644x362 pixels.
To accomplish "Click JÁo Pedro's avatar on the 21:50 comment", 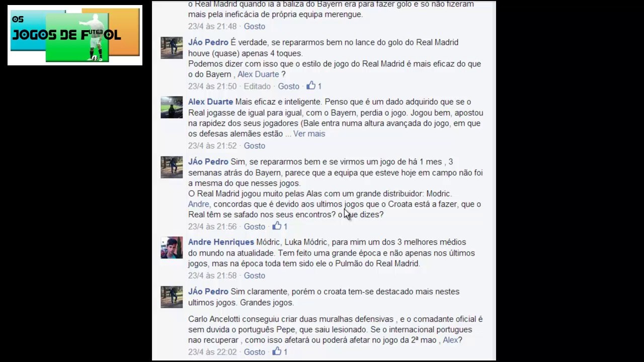I will pos(172,48).
